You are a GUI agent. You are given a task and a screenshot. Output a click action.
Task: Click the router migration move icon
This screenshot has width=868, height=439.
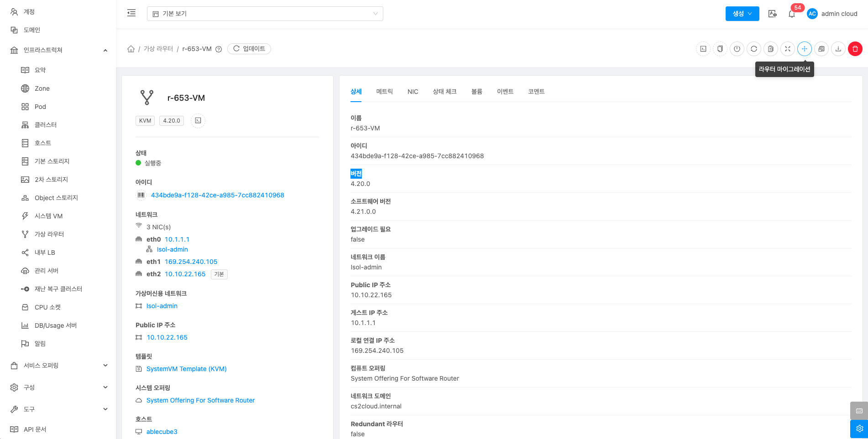pos(804,49)
